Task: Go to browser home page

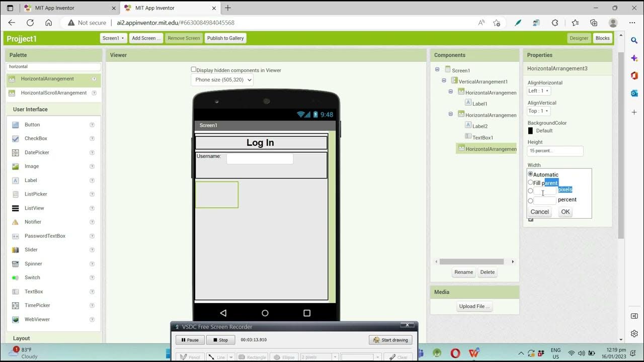Action: [49, 23]
